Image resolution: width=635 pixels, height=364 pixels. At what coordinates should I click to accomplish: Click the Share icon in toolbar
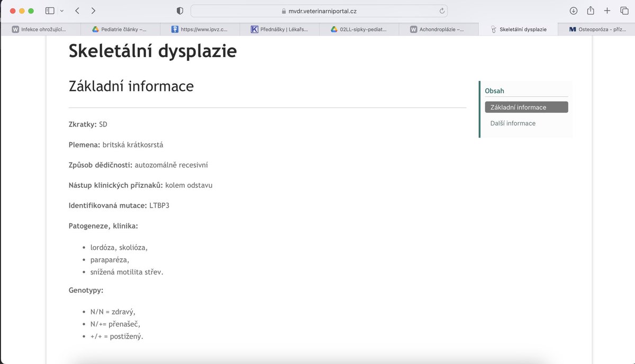click(x=591, y=11)
